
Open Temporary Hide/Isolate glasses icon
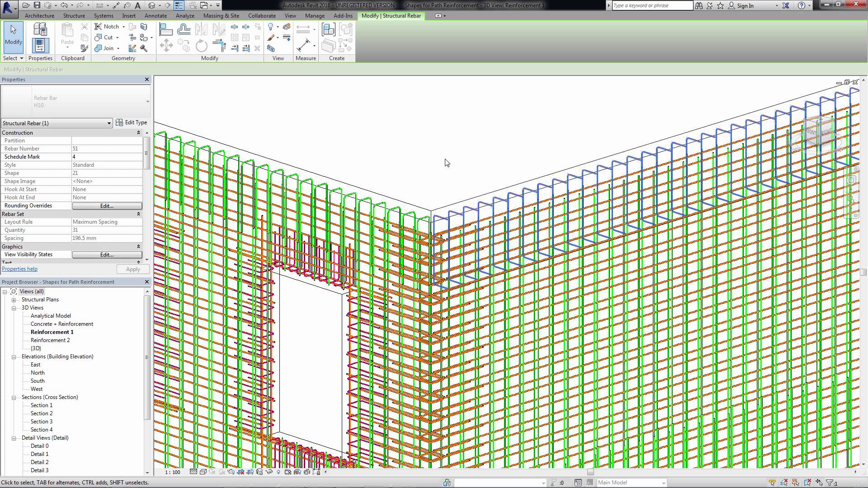pos(269,472)
